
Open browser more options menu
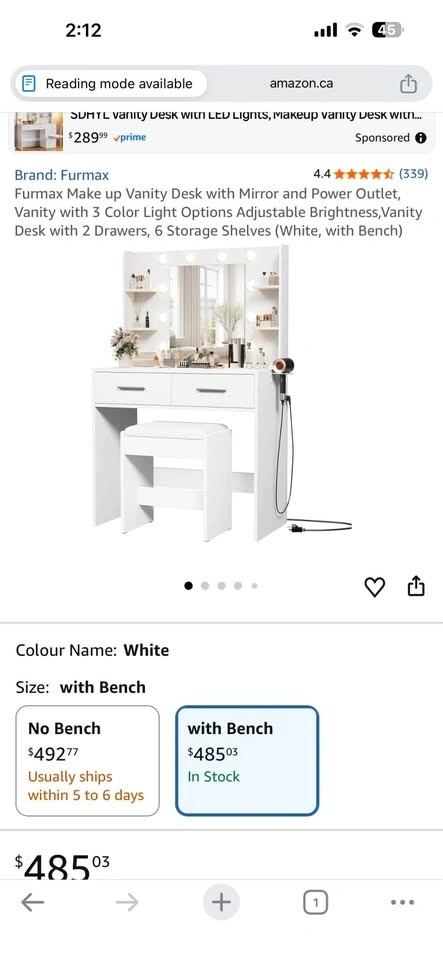[x=402, y=902]
